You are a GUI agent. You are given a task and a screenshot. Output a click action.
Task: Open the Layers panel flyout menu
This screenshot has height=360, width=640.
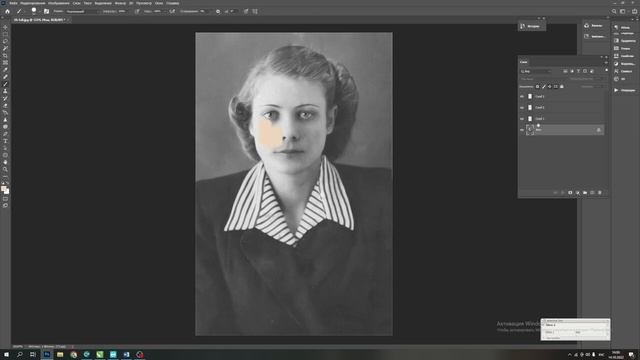(606, 62)
